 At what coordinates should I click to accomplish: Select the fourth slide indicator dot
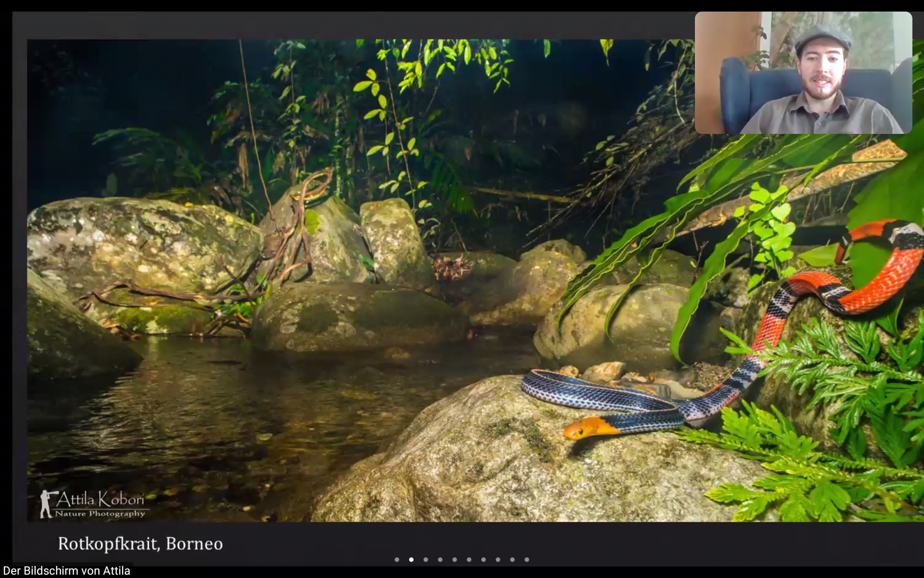point(440,560)
